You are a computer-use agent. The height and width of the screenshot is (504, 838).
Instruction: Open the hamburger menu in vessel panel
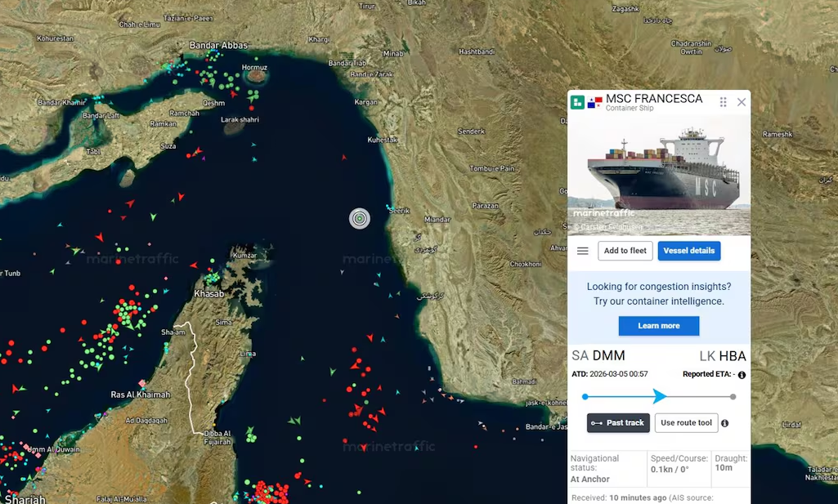coord(583,251)
